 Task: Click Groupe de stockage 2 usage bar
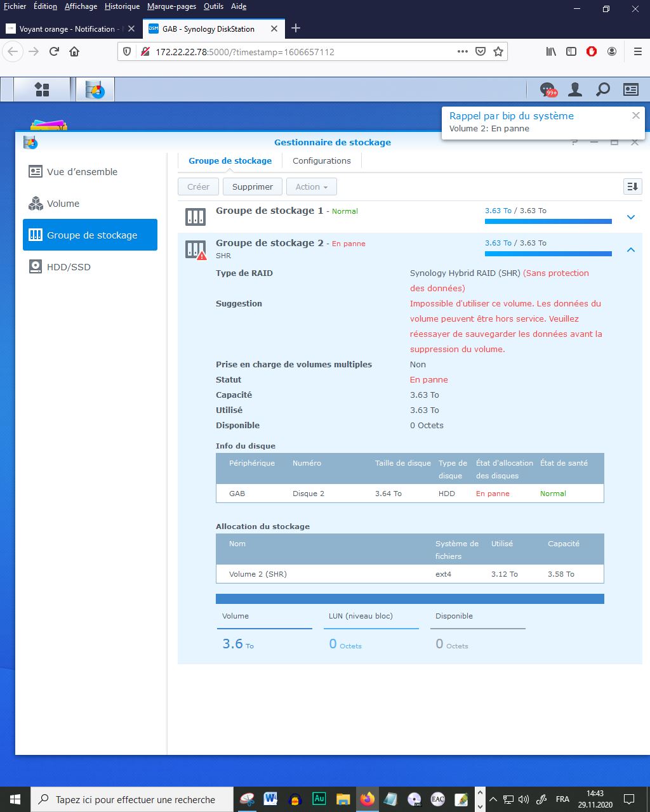point(548,254)
